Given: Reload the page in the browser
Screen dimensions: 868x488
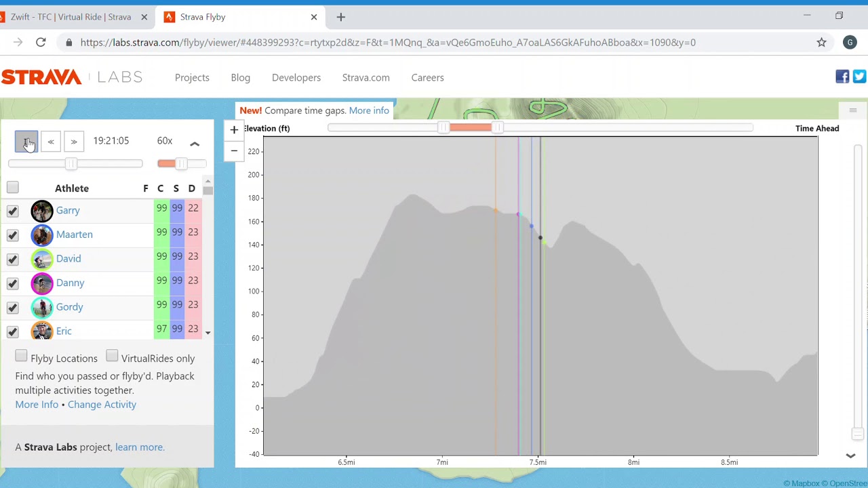Looking at the screenshot, I should (x=41, y=43).
